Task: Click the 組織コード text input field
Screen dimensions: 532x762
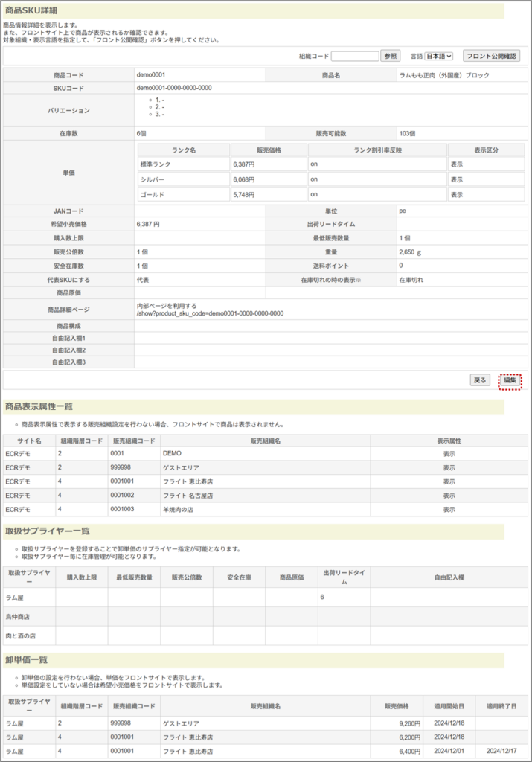Action: pyautogui.click(x=354, y=56)
